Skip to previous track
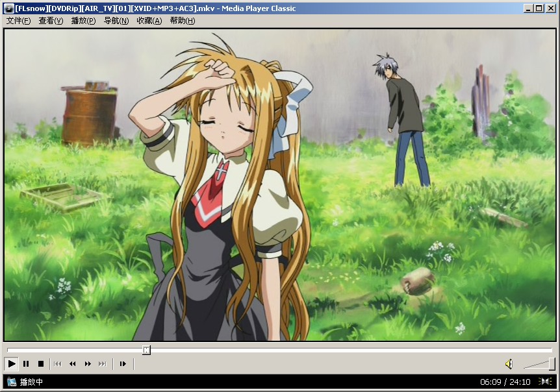 tap(58, 364)
